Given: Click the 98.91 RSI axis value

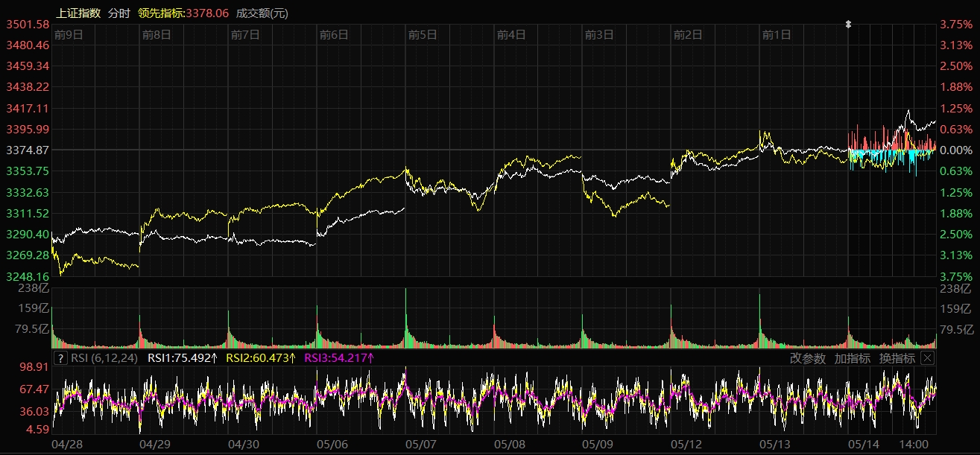Looking at the screenshot, I should 35,367.
